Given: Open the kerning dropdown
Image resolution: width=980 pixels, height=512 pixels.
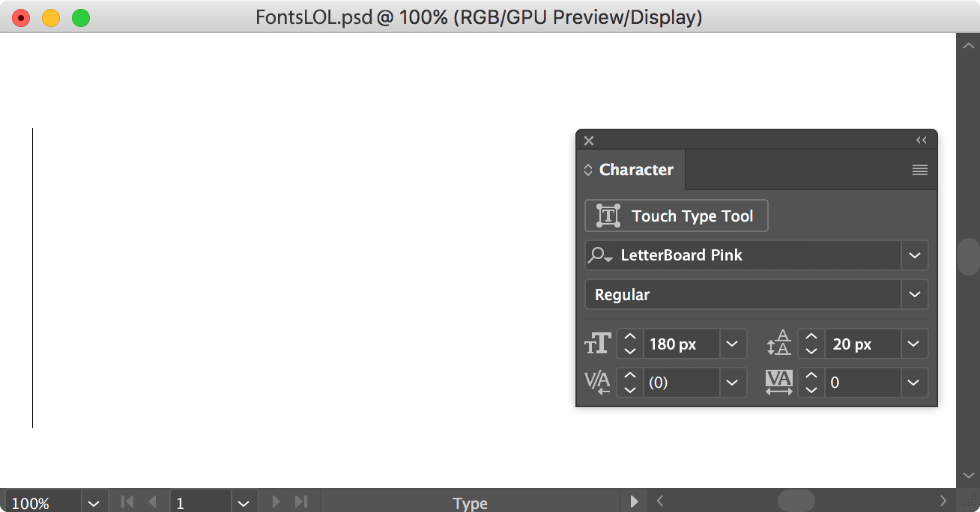Looking at the screenshot, I should point(732,383).
